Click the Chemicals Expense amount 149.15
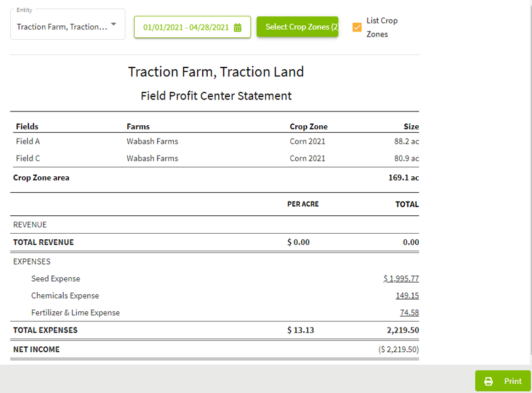 point(409,295)
